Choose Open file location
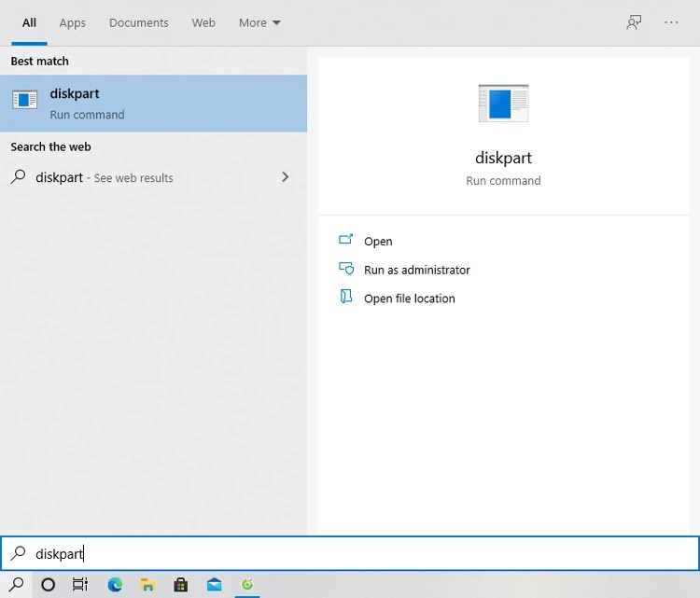The height and width of the screenshot is (598, 700). pos(410,299)
